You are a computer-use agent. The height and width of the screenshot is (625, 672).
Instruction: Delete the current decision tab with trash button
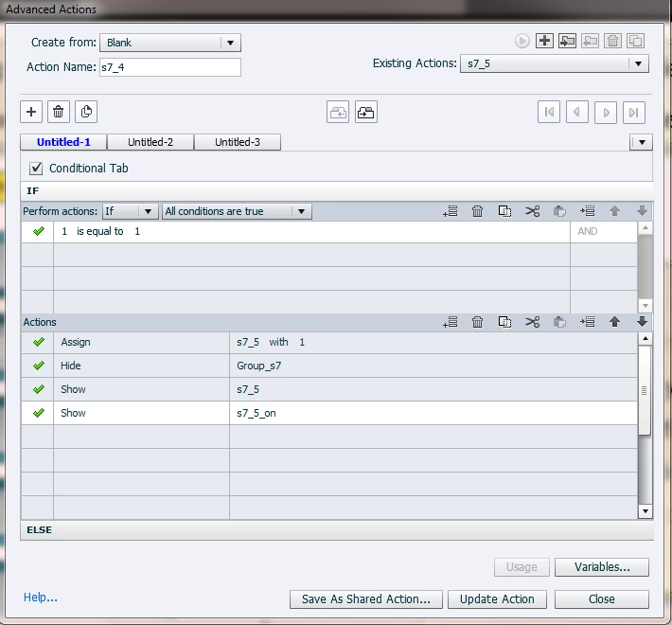[59, 112]
